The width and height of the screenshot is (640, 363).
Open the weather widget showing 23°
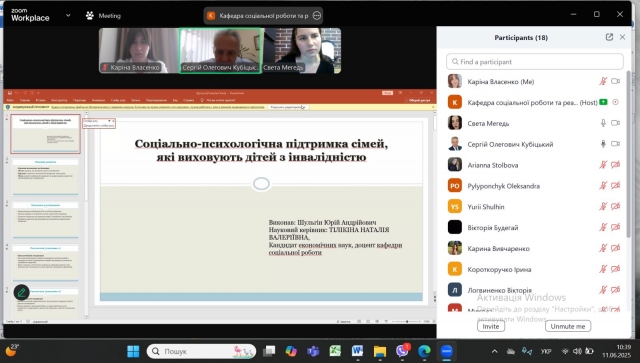click(12, 350)
